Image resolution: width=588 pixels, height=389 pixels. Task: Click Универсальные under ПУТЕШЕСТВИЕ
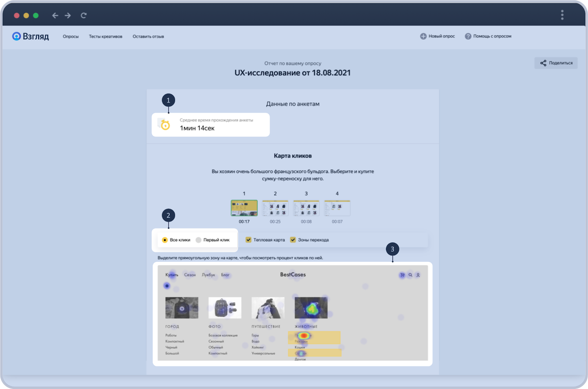point(263,353)
